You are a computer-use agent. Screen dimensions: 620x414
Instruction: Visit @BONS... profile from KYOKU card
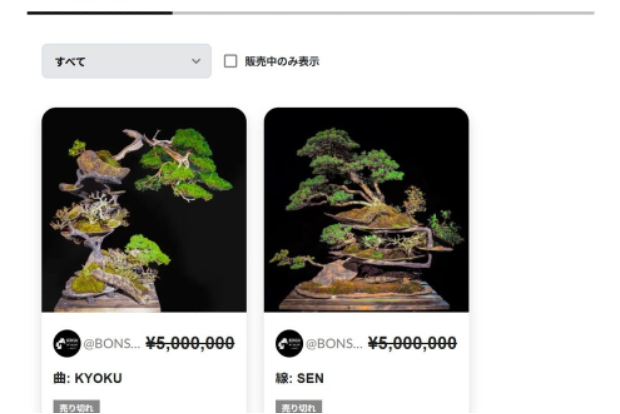click(x=112, y=344)
